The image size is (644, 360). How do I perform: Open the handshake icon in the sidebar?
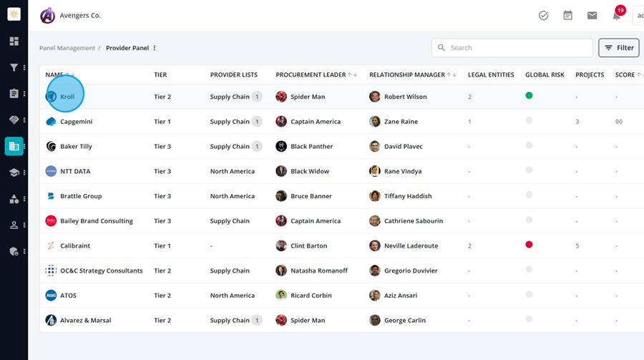[14, 120]
